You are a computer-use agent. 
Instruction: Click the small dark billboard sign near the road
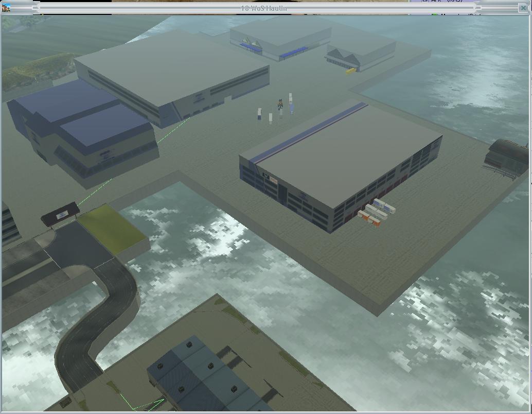click(x=60, y=213)
